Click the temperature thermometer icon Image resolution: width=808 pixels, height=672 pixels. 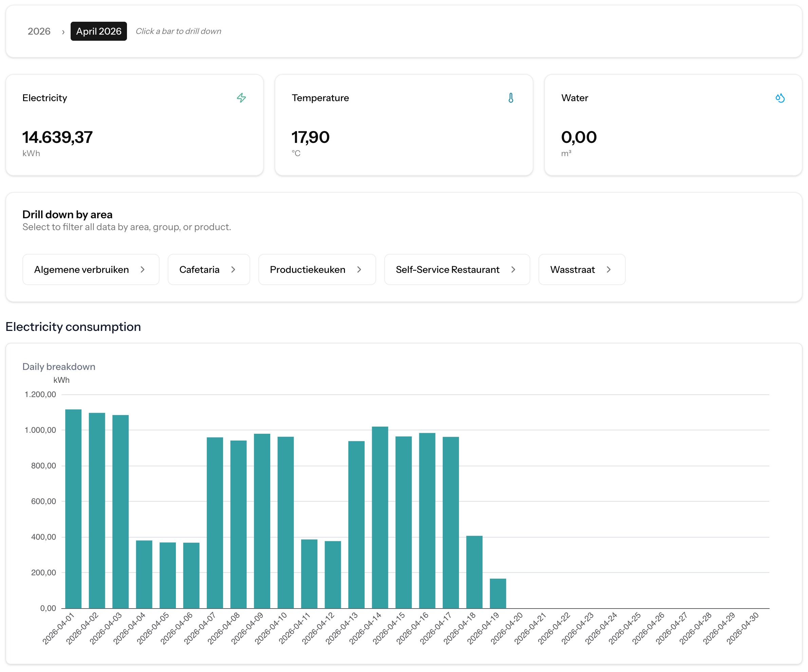pyautogui.click(x=511, y=98)
